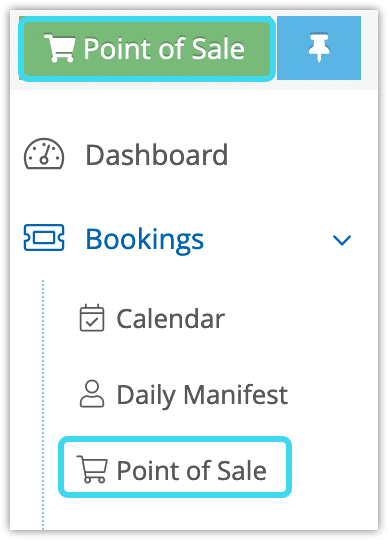
Task: Collapse the submenu by clicking the Bookings label
Action: [145, 239]
